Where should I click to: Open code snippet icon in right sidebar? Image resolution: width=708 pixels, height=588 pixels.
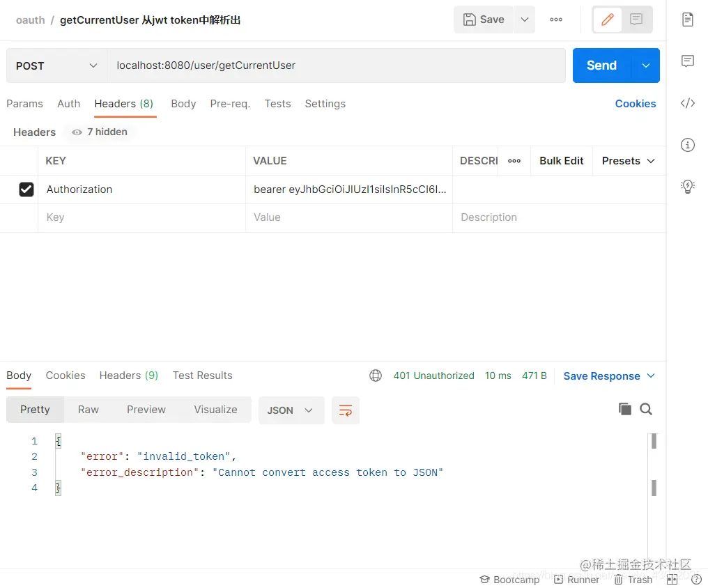pos(687,103)
